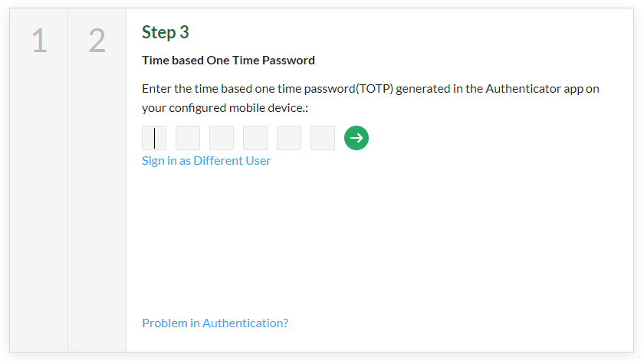Click the large grey number 1
Viewport: 644px width, 364px height.
(x=39, y=41)
